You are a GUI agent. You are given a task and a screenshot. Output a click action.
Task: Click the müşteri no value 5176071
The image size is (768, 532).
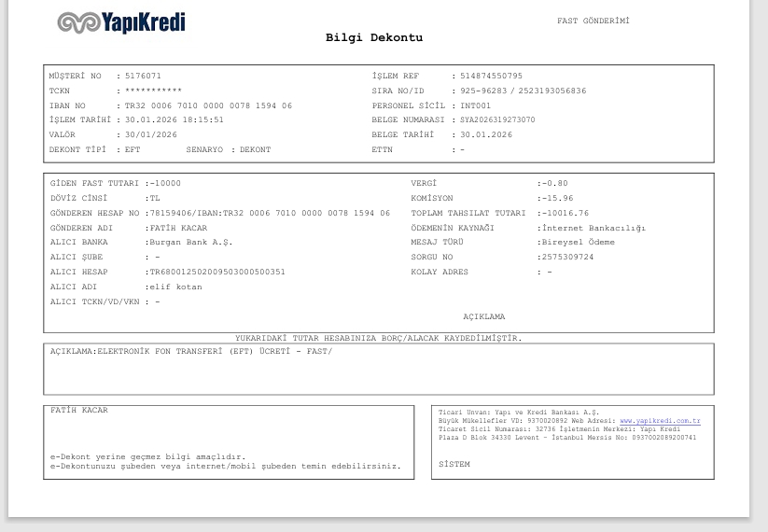(143, 76)
